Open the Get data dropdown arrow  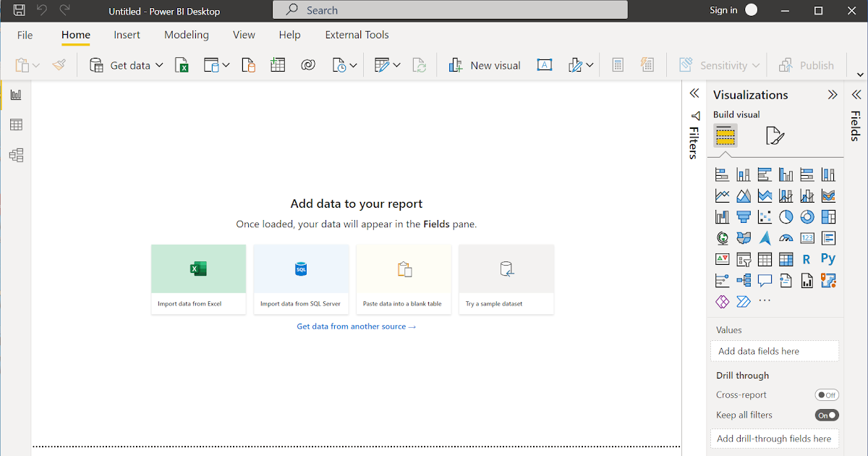[x=159, y=65]
